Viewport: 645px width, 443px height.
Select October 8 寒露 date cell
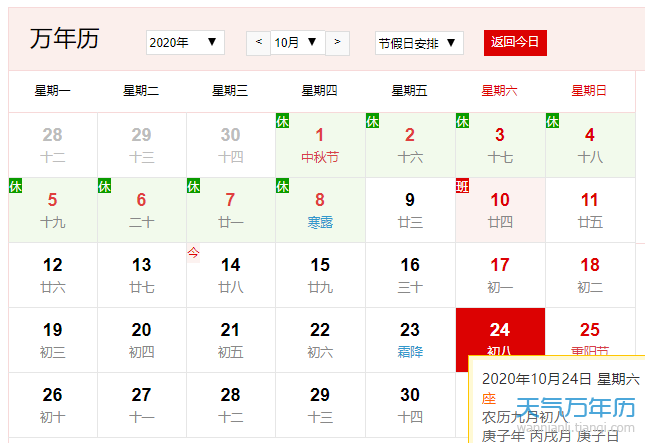320,210
